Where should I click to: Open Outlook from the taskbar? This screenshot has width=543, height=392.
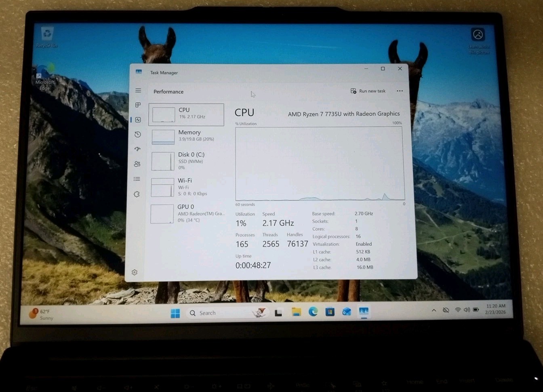347,312
